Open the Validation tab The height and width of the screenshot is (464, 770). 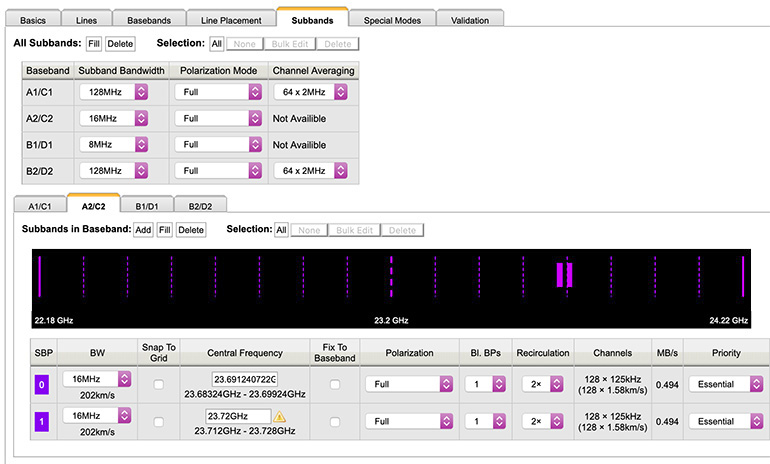click(x=470, y=20)
